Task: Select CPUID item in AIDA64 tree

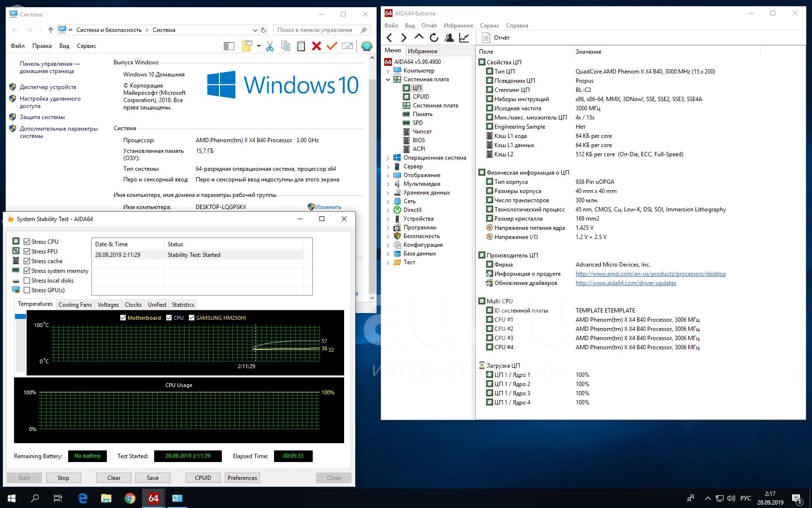Action: coord(420,97)
